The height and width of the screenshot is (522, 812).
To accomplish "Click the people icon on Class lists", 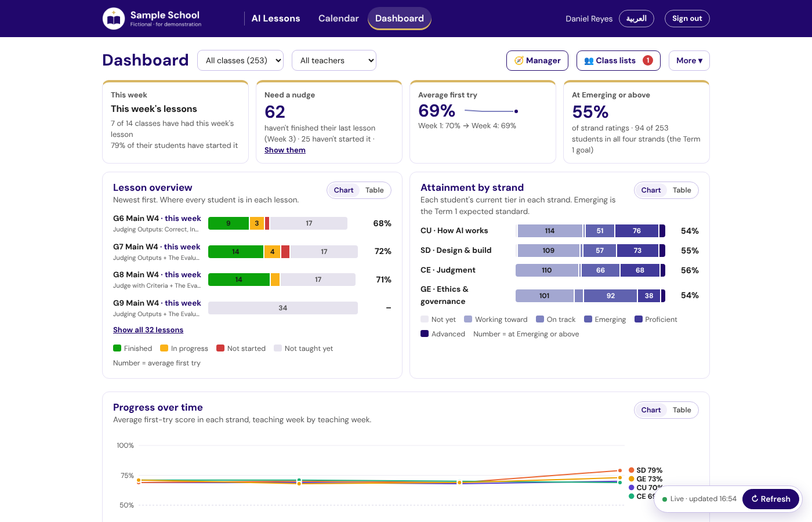I will tap(589, 60).
